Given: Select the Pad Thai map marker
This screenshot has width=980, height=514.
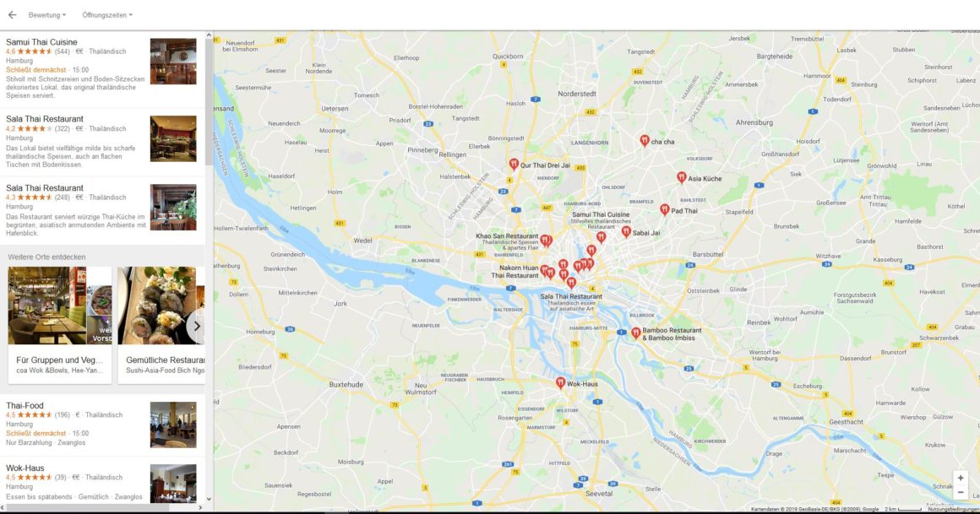Looking at the screenshot, I should 664,210.
